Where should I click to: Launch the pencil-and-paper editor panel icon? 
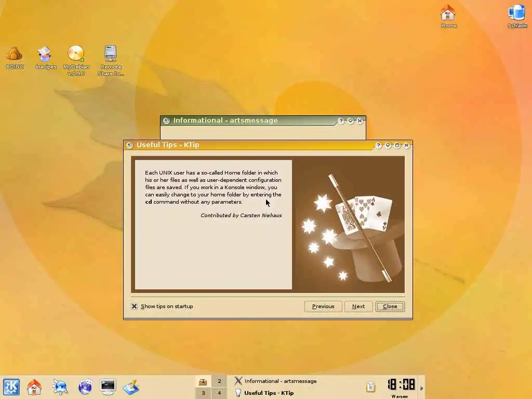point(131,387)
